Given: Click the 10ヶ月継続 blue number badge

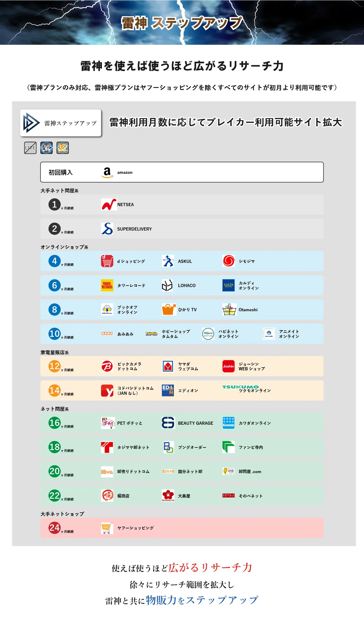Looking at the screenshot, I should click(x=55, y=334).
